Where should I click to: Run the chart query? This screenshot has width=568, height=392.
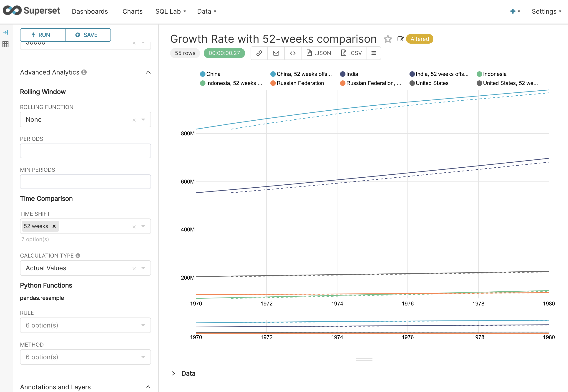pos(43,35)
